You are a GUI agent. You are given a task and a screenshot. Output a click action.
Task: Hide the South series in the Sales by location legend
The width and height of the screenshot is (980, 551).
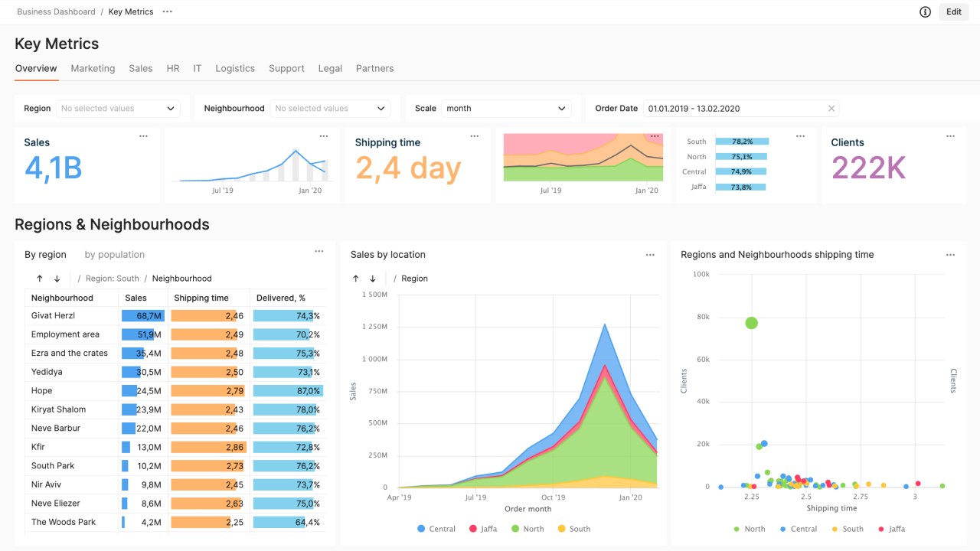pyautogui.click(x=573, y=529)
